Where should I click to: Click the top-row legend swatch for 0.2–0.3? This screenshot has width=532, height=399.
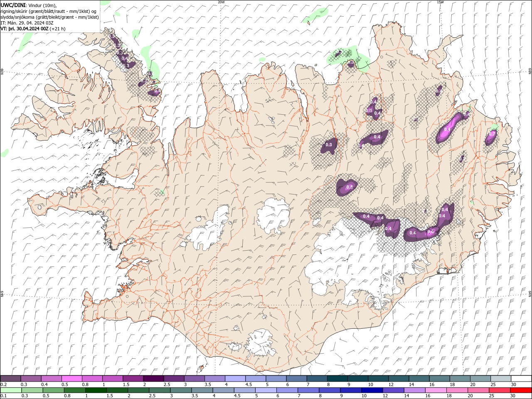pos(11,379)
